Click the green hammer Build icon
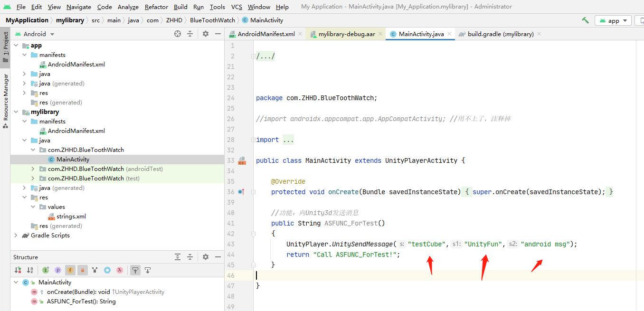 pyautogui.click(x=585, y=20)
